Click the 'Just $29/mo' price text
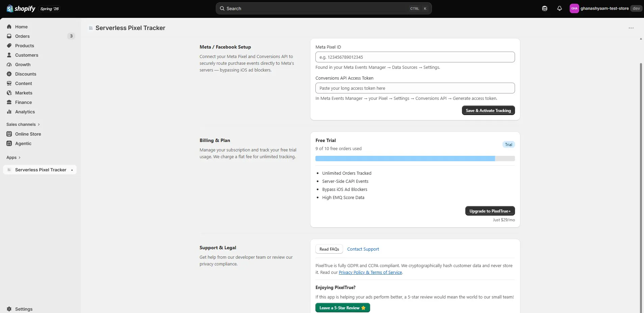644x313 pixels. pos(504,220)
